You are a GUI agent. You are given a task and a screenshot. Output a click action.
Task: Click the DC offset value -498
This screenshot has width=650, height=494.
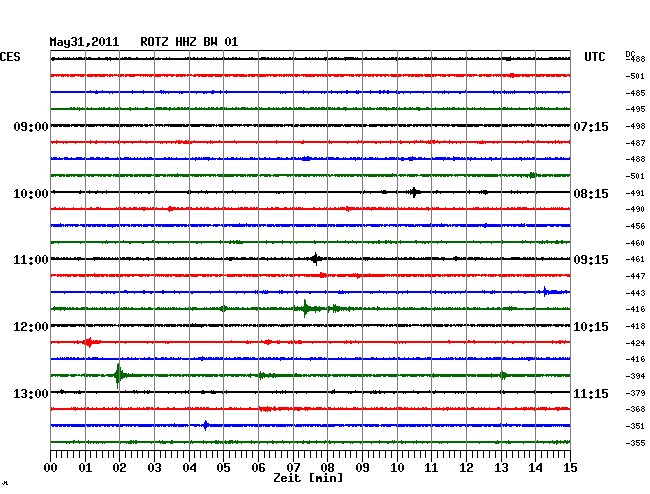click(x=635, y=126)
